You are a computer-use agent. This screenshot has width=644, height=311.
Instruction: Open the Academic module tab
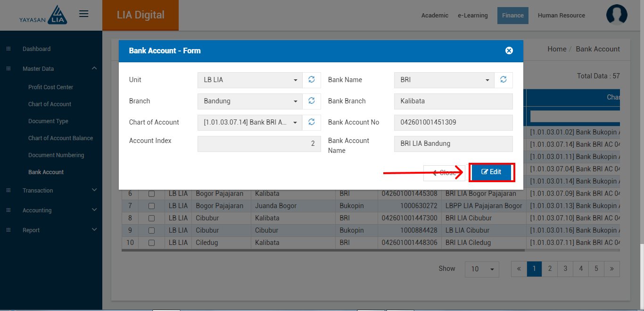(x=435, y=16)
